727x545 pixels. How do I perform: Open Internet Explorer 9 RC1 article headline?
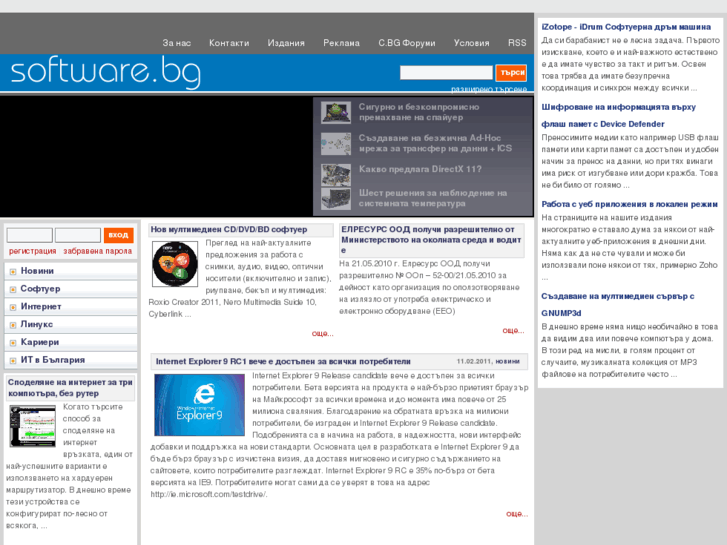pos(283,361)
